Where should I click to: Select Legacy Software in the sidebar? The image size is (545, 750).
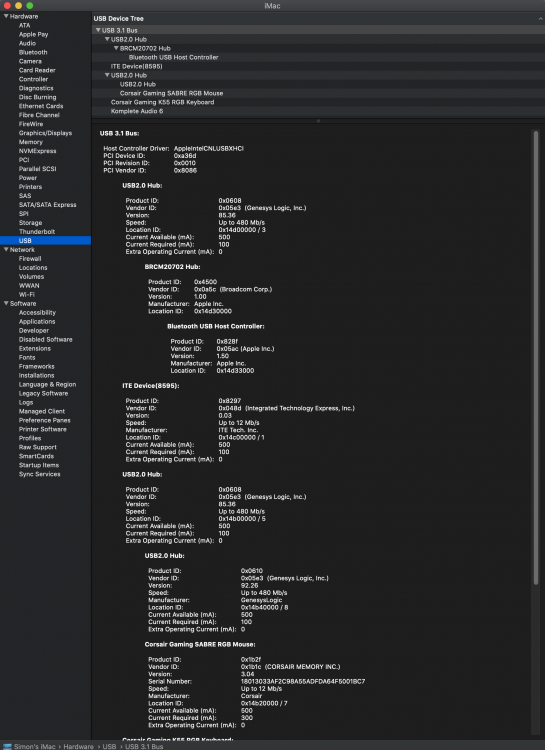(43, 393)
